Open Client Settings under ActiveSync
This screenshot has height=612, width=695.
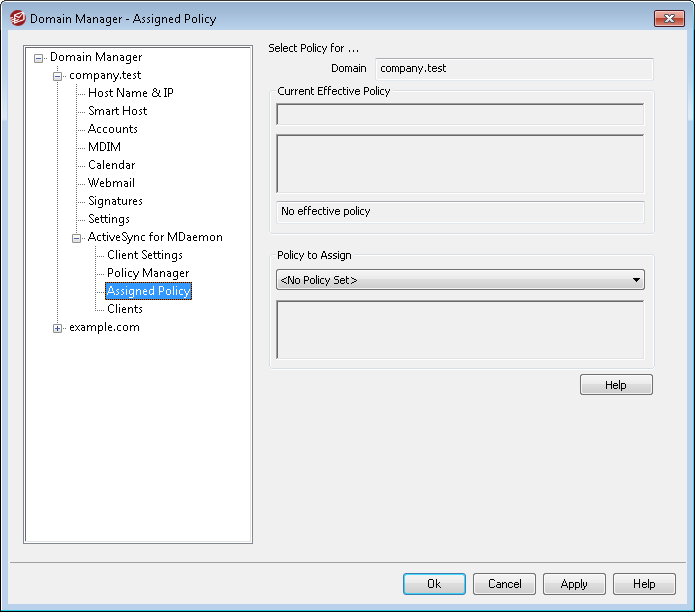click(145, 255)
